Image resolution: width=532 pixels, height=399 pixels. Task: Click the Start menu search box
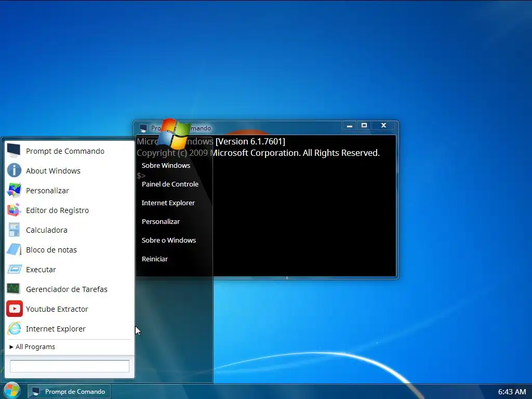(x=70, y=366)
